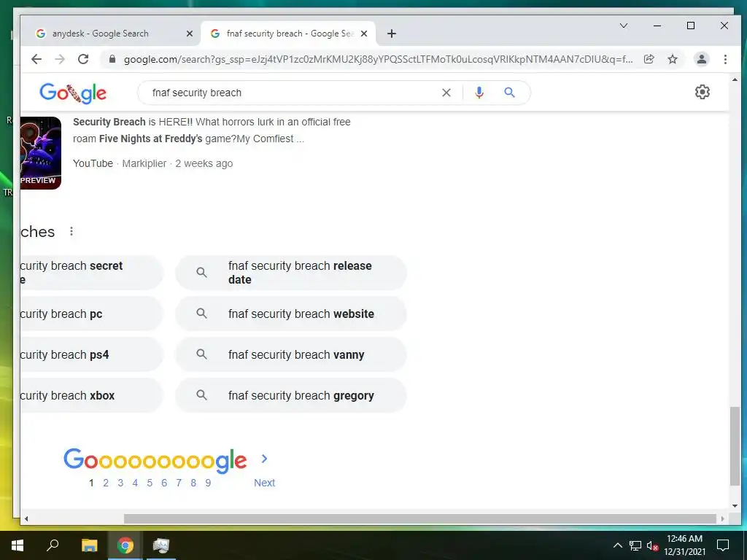View site security lock info
The height and width of the screenshot is (560, 747).
coord(112,59)
